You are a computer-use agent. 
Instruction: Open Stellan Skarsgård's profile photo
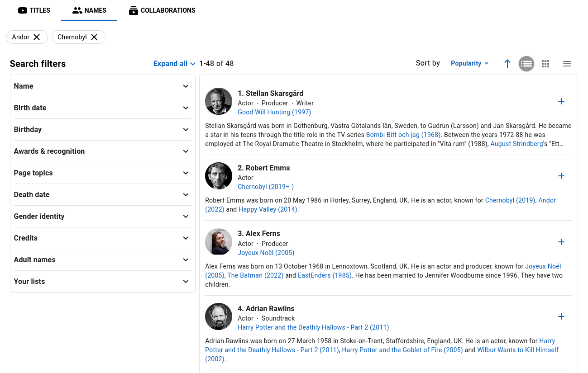click(219, 101)
